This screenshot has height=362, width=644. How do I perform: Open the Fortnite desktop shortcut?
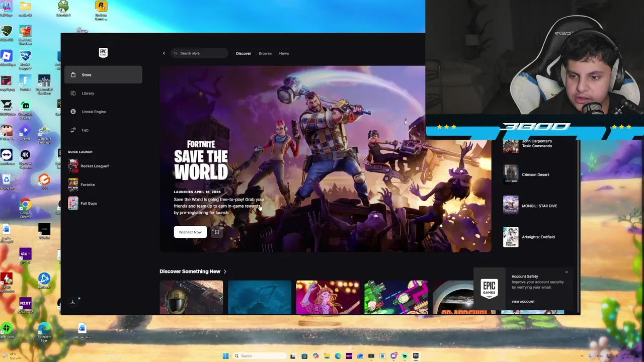[25, 82]
